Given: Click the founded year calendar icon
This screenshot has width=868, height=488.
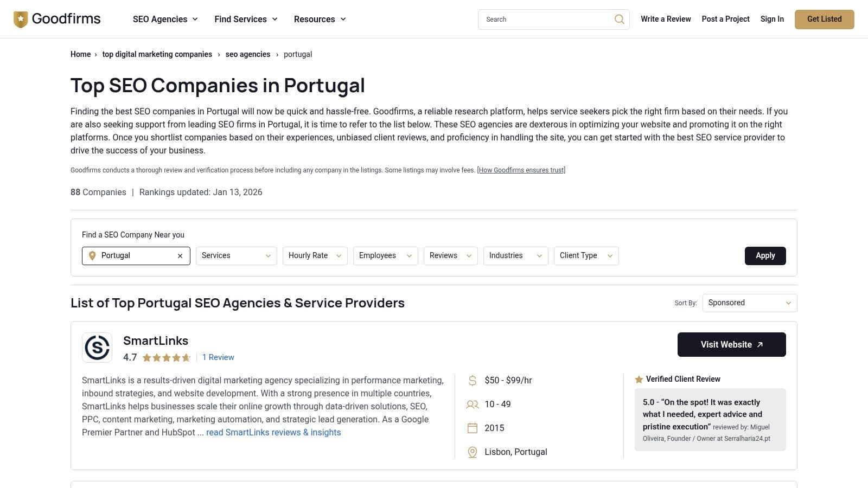Looking at the screenshot, I should click(473, 428).
